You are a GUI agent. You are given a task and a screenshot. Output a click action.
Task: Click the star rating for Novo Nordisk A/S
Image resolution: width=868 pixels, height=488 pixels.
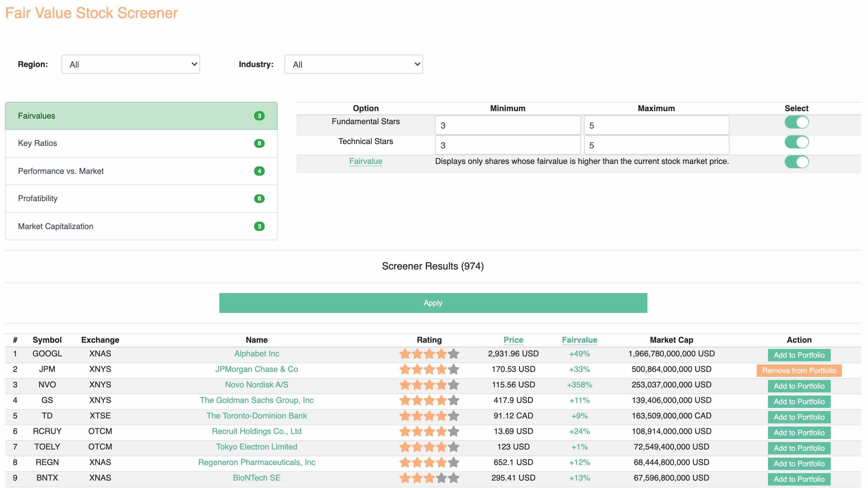tap(429, 385)
